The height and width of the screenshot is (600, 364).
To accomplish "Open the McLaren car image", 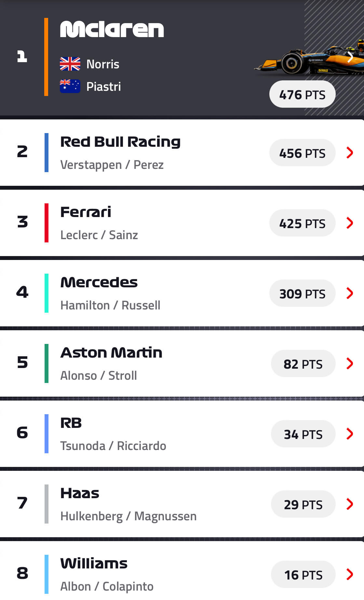I will [309, 59].
